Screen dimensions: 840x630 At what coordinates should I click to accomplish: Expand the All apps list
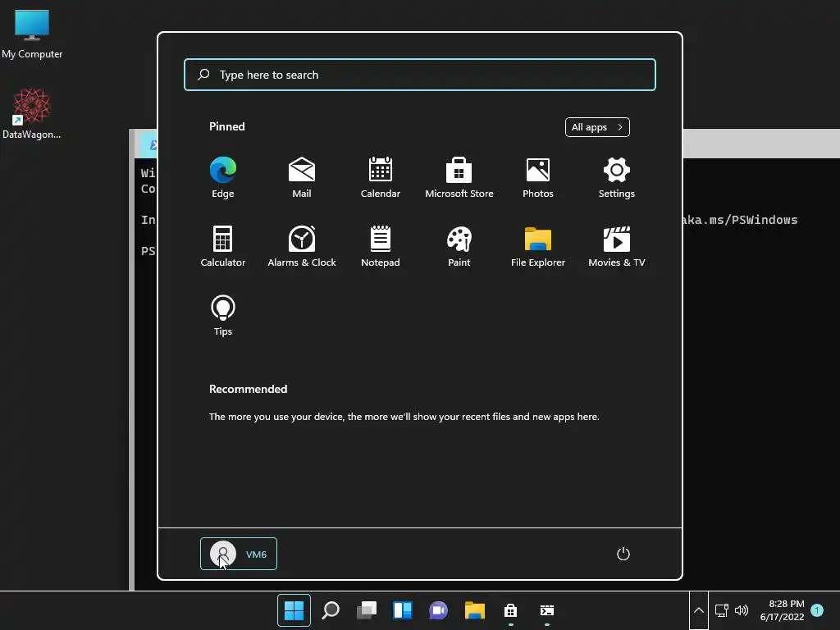pos(597,127)
